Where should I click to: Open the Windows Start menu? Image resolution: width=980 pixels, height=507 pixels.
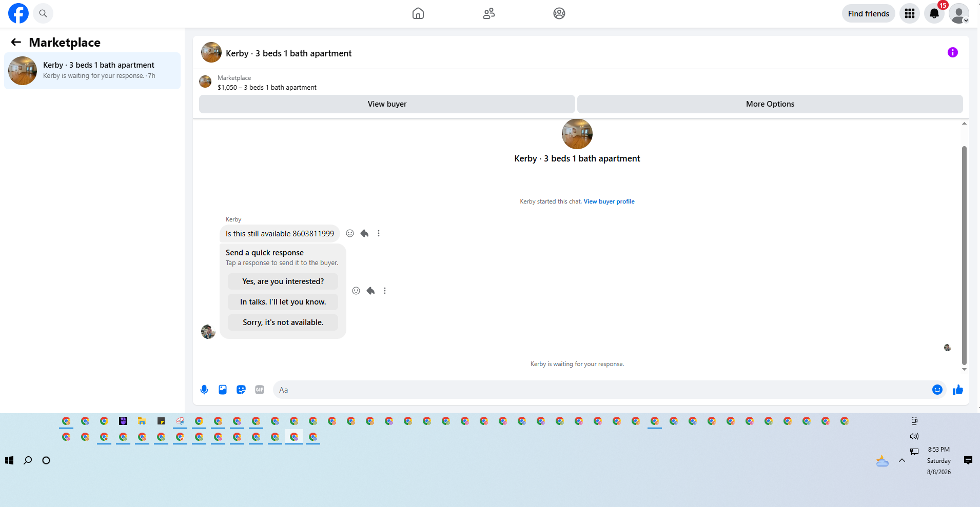9,460
